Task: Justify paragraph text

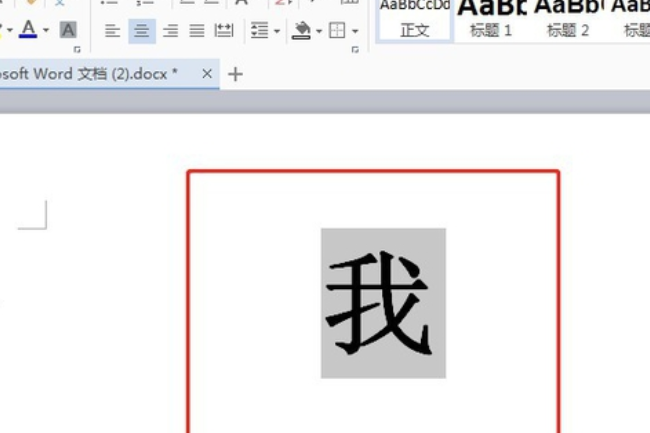Action: point(197,31)
